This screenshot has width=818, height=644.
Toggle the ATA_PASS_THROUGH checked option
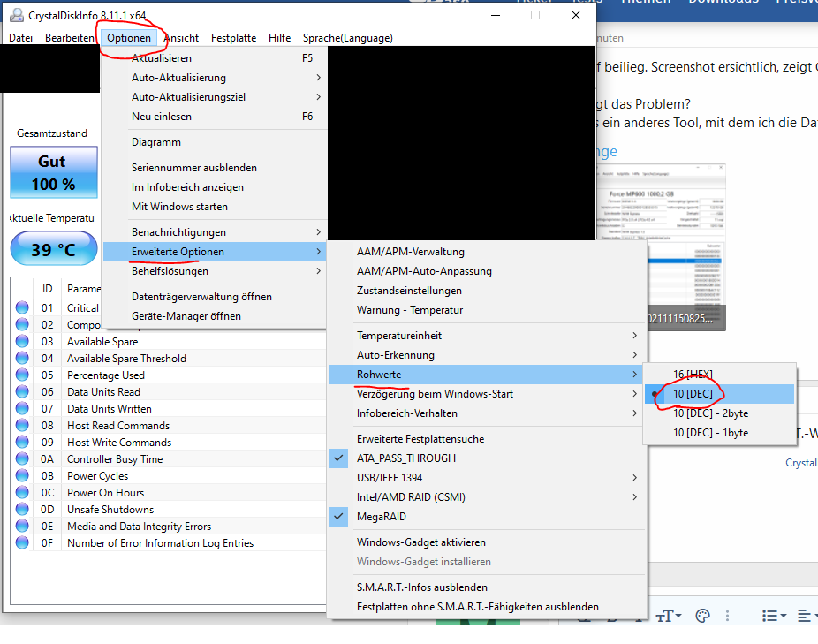486,458
